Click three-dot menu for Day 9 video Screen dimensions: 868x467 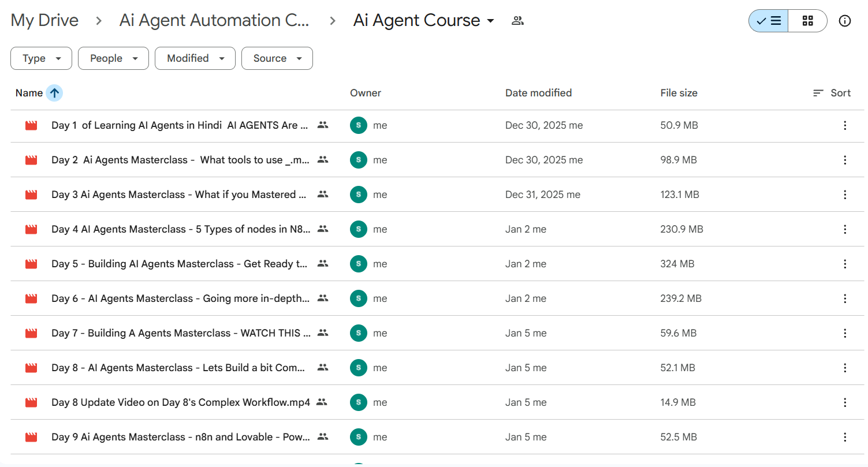click(x=844, y=437)
